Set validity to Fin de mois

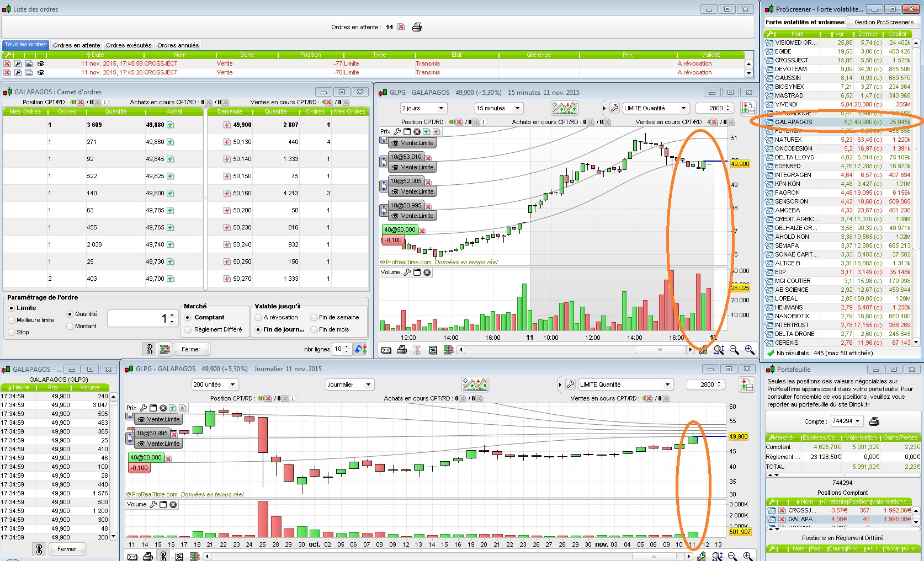point(314,329)
